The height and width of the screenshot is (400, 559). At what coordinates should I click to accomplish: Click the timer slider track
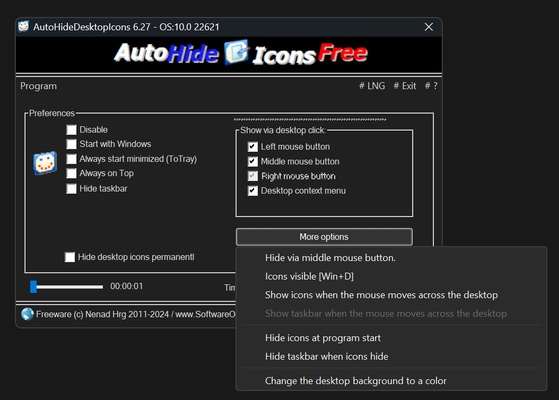pyautogui.click(x=67, y=287)
